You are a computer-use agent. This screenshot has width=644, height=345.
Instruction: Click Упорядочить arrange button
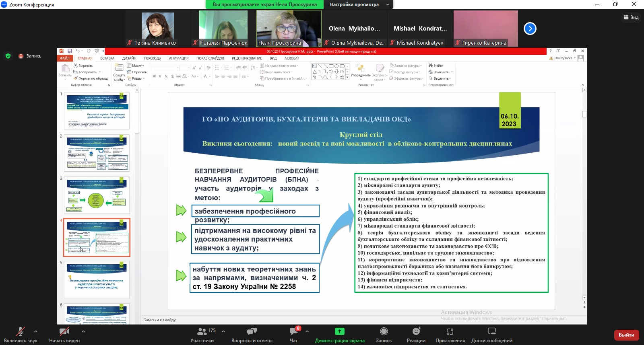[361, 72]
